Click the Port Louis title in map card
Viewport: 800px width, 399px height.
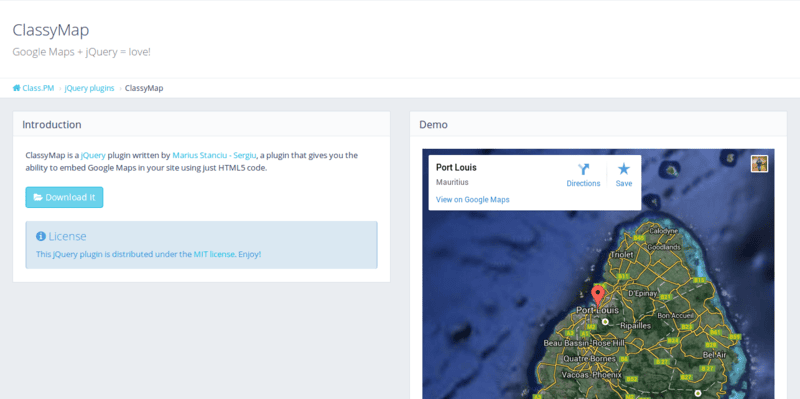(456, 167)
